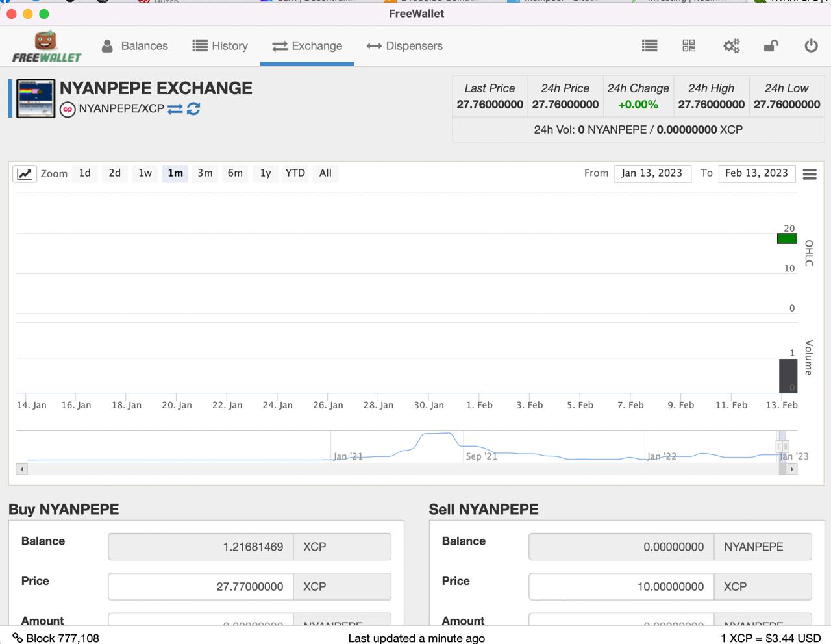Open chart export hamburger menu
The height and width of the screenshot is (644, 831).
[810, 174]
